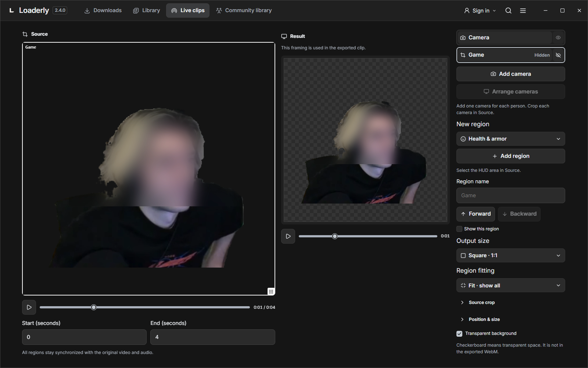Click the Source crop icon heading
This screenshot has width=588, height=368.
tap(25, 34)
